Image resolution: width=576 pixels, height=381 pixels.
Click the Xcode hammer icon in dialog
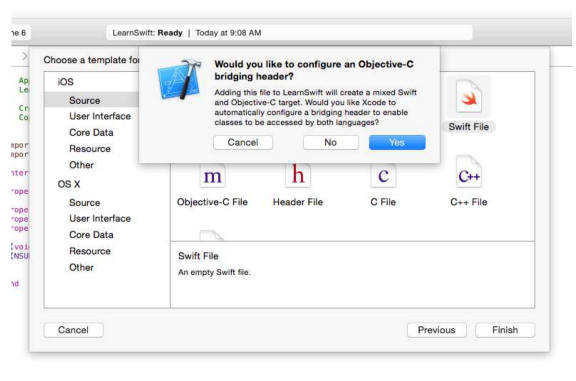click(x=180, y=79)
